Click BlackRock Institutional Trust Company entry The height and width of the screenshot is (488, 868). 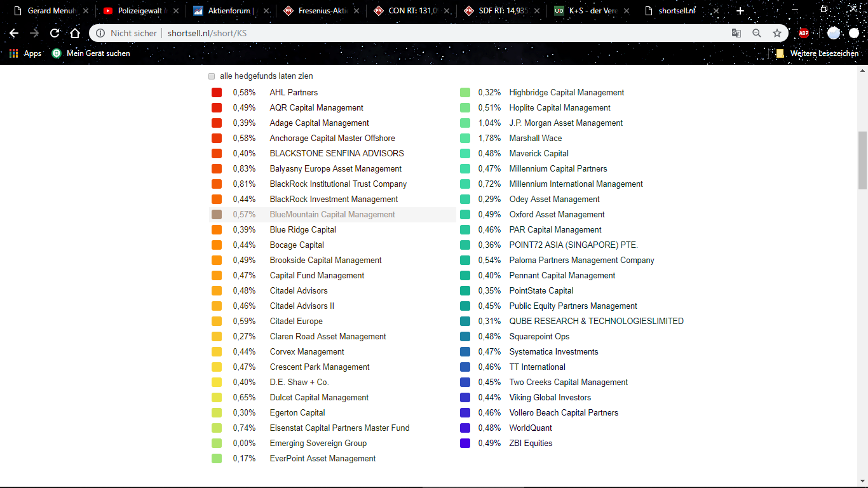pos(338,184)
